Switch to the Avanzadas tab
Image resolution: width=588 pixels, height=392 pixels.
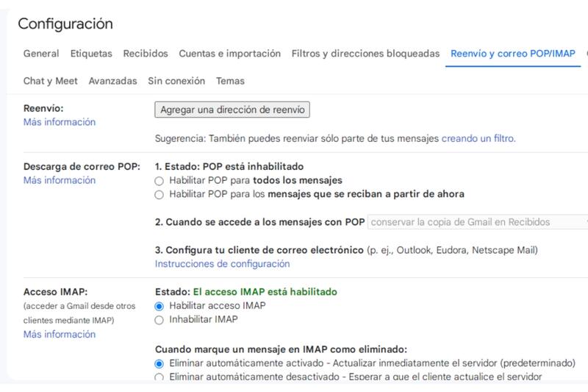112,81
